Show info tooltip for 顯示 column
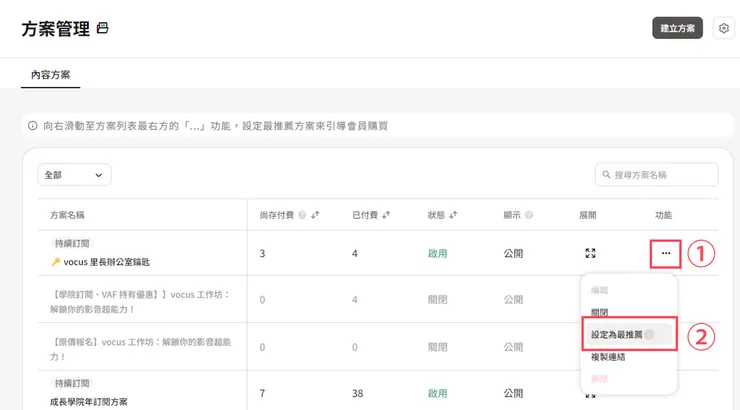 529,215
